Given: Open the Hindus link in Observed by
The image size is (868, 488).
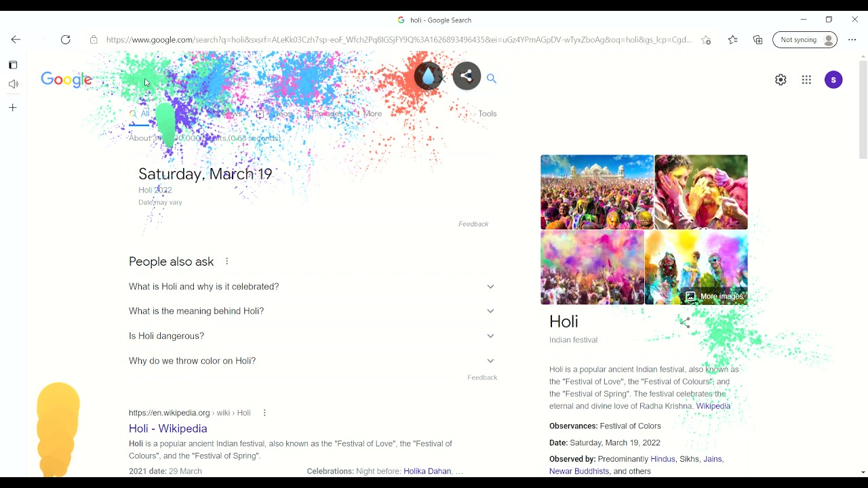Looking at the screenshot, I should pyautogui.click(x=663, y=459).
